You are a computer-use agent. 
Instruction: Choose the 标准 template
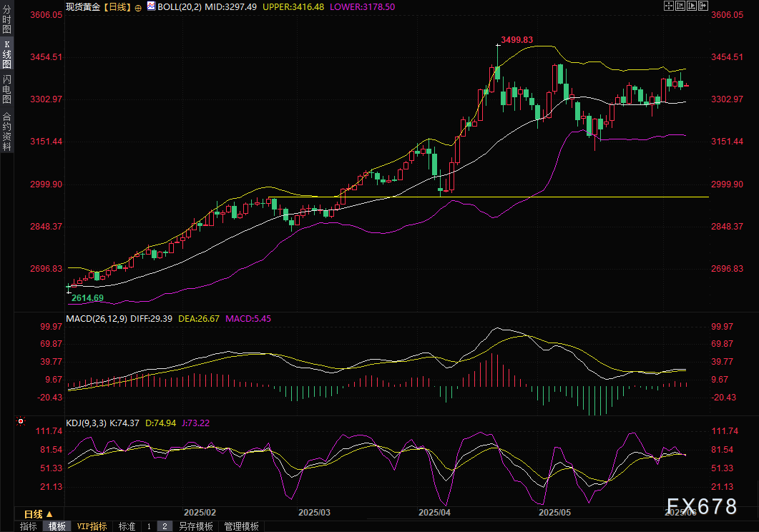127,526
